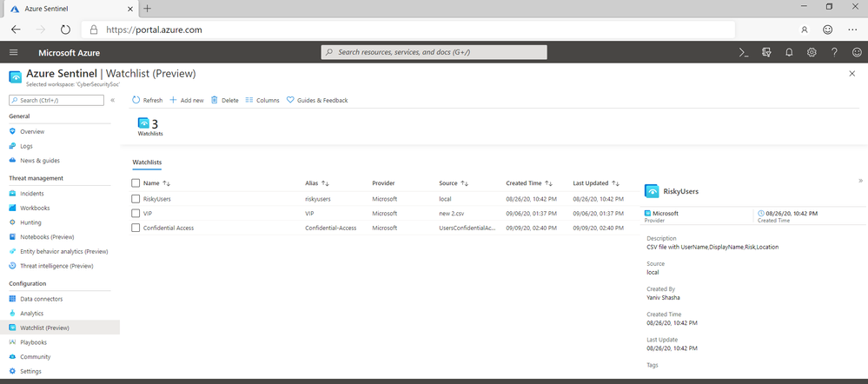Close the Azure Sentinel blade
The width and height of the screenshot is (868, 384).
[x=852, y=74]
